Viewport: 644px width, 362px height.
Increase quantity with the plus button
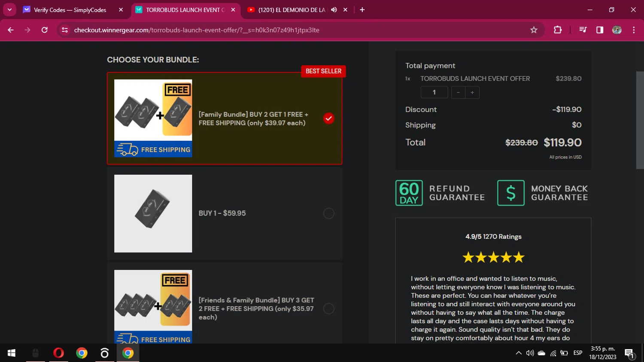click(472, 92)
